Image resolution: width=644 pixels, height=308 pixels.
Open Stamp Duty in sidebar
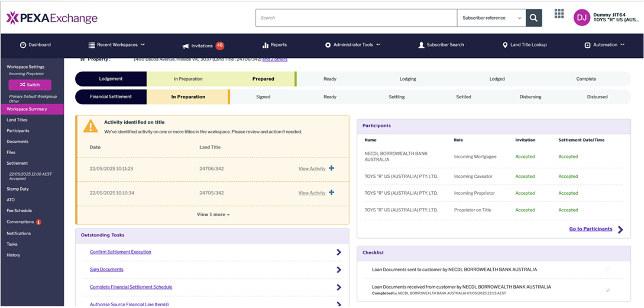pos(18,189)
